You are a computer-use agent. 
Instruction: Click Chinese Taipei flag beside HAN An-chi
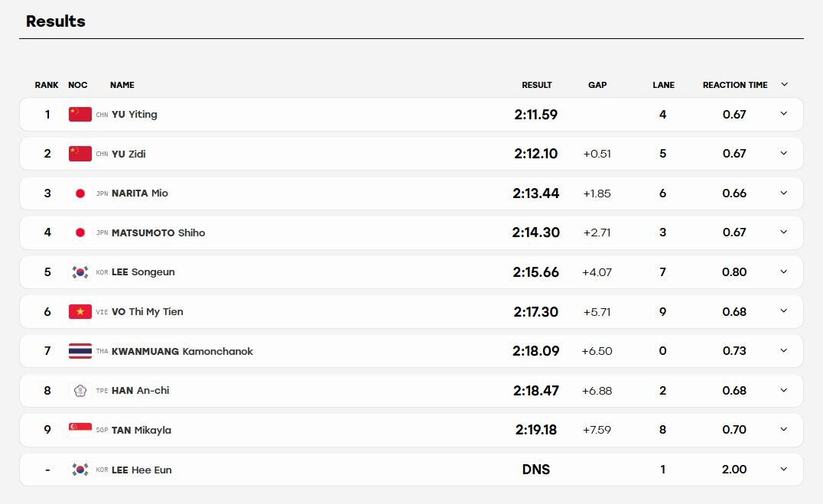(x=80, y=391)
